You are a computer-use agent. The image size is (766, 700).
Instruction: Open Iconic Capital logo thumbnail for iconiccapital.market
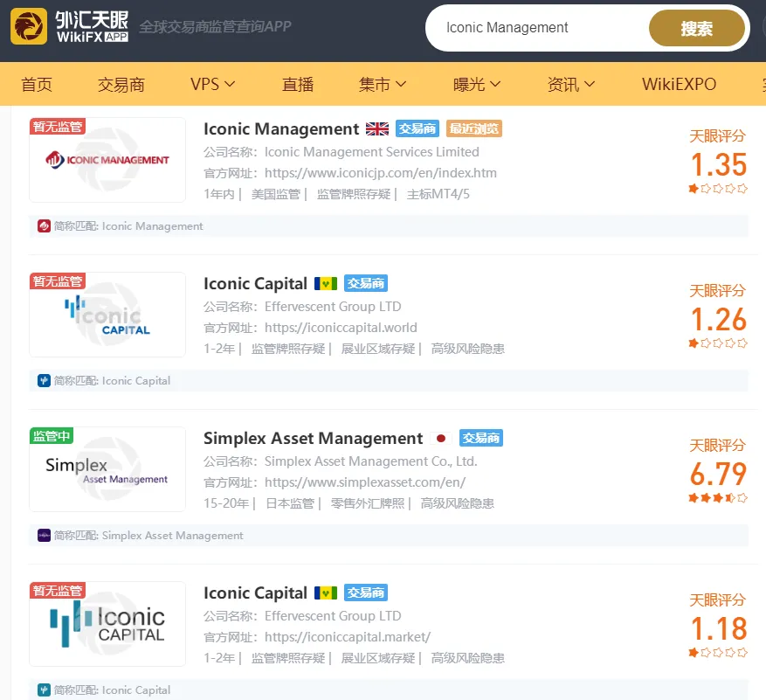107,624
